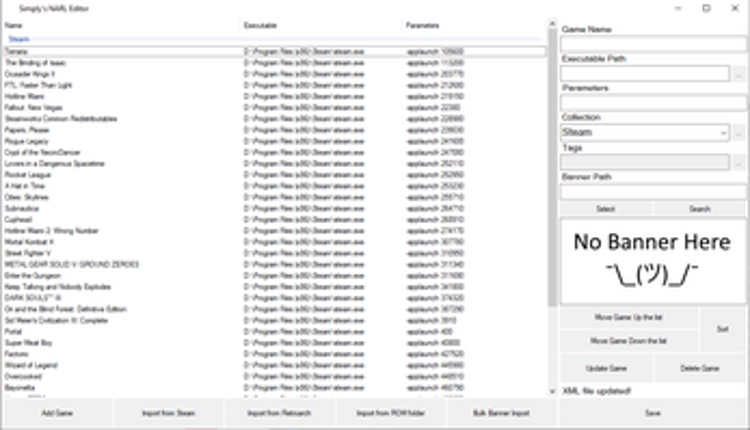Click the Game Name input field
The width and height of the screenshot is (750, 430).
coord(653,44)
